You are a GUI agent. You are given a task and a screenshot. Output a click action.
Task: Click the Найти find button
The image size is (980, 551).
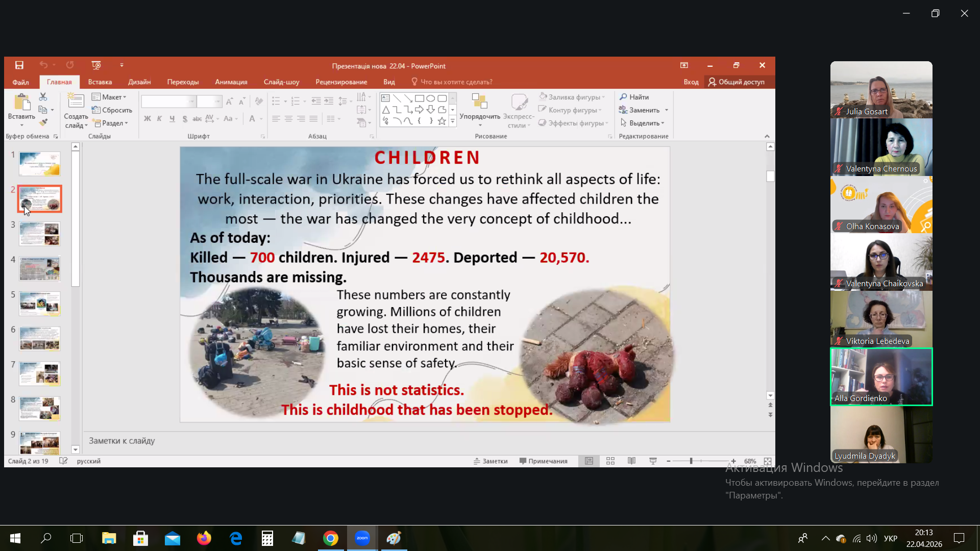tap(634, 97)
